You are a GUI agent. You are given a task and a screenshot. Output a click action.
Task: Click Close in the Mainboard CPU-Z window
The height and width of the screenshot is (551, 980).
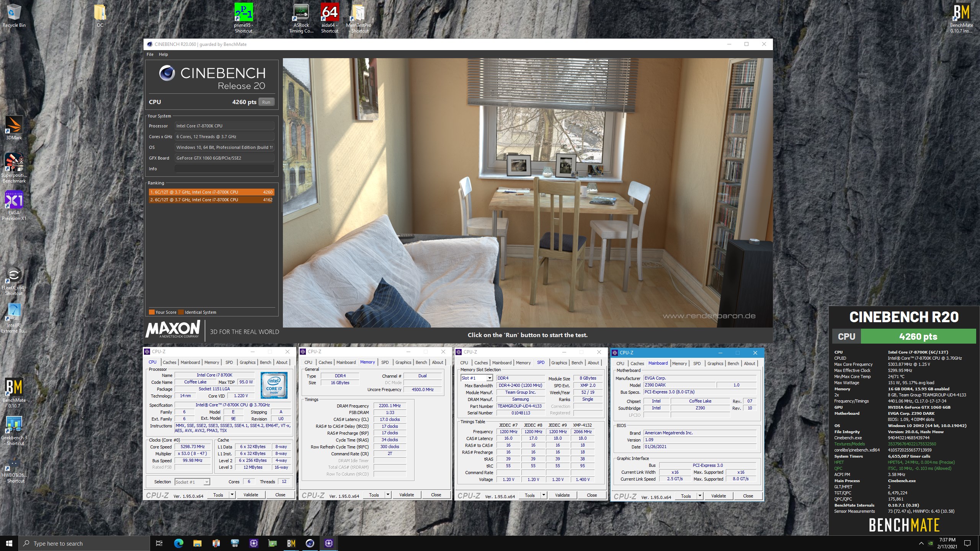pyautogui.click(x=748, y=496)
